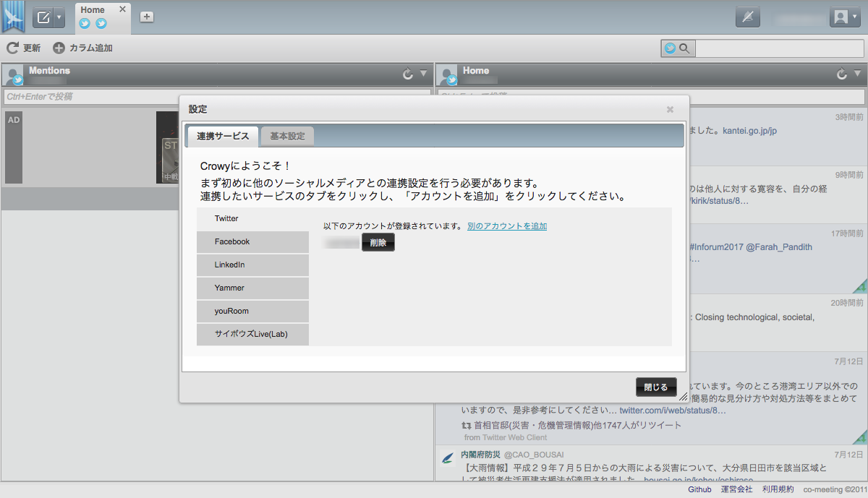Click the Mentions column account avatar
The image size is (868, 498).
tap(14, 75)
